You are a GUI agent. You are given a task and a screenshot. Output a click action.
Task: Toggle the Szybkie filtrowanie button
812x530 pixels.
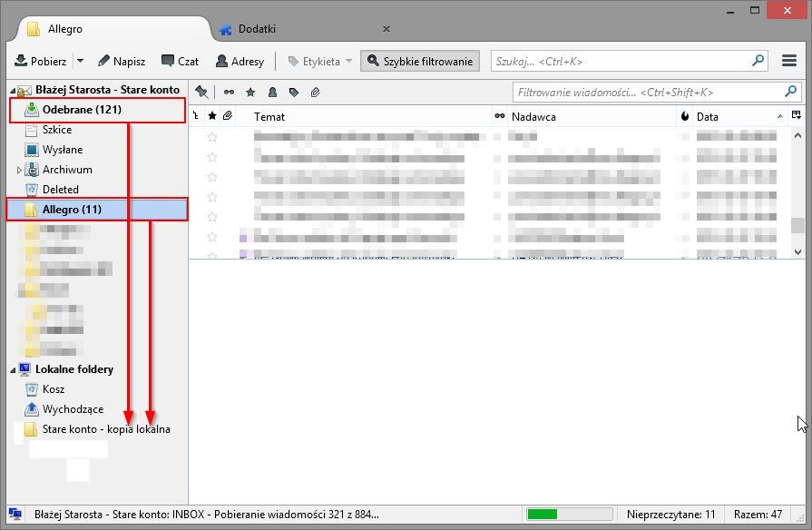point(420,61)
